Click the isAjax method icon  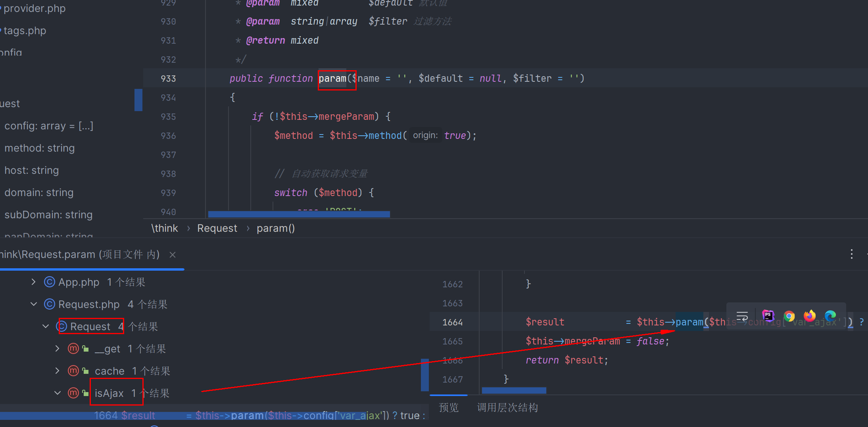pos(73,393)
